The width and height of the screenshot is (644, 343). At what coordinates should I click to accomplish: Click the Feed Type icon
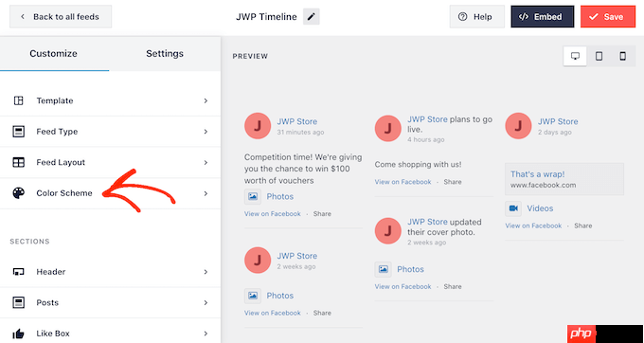[19, 132]
